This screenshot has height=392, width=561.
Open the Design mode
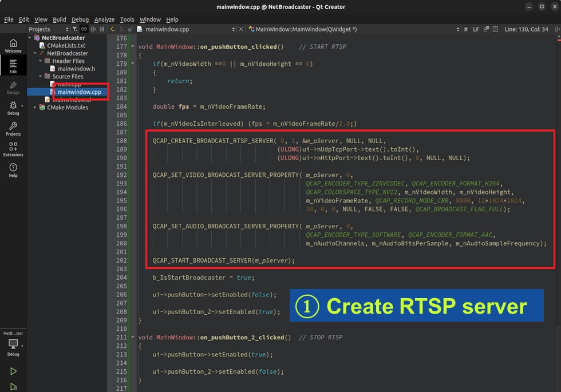click(x=13, y=87)
